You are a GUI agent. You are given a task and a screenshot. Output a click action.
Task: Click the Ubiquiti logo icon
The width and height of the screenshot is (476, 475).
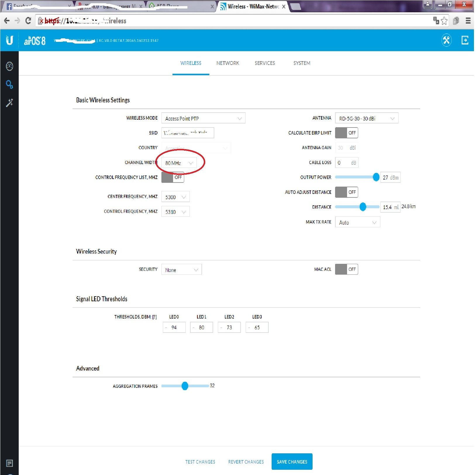click(9, 40)
